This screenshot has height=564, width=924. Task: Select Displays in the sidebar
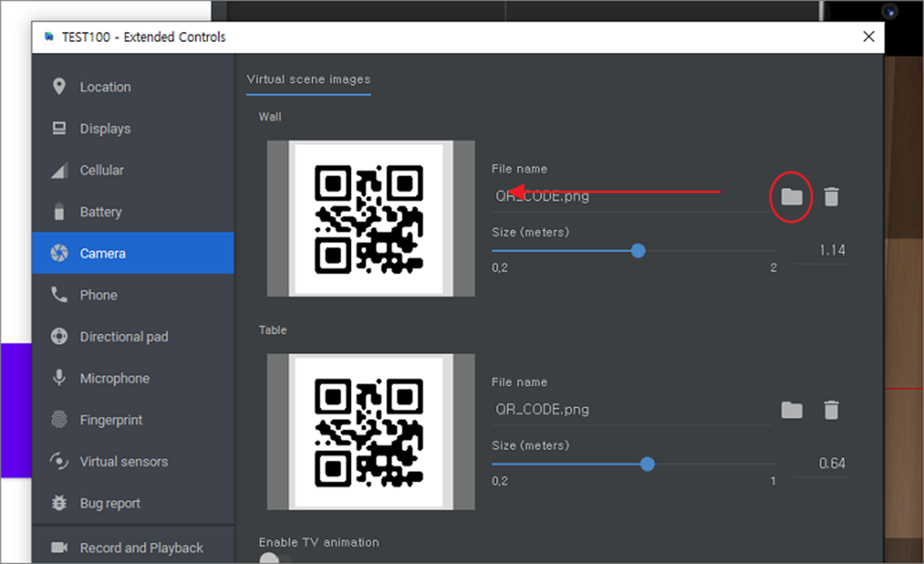133,128
